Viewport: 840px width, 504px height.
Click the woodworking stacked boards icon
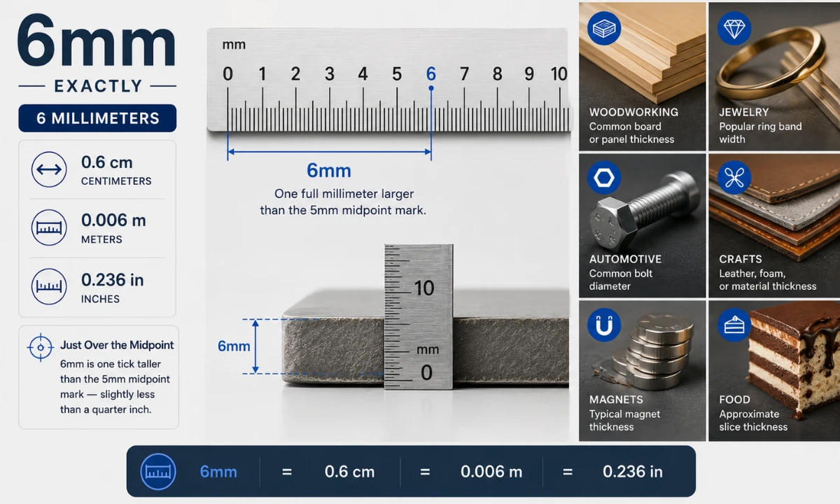tap(603, 29)
